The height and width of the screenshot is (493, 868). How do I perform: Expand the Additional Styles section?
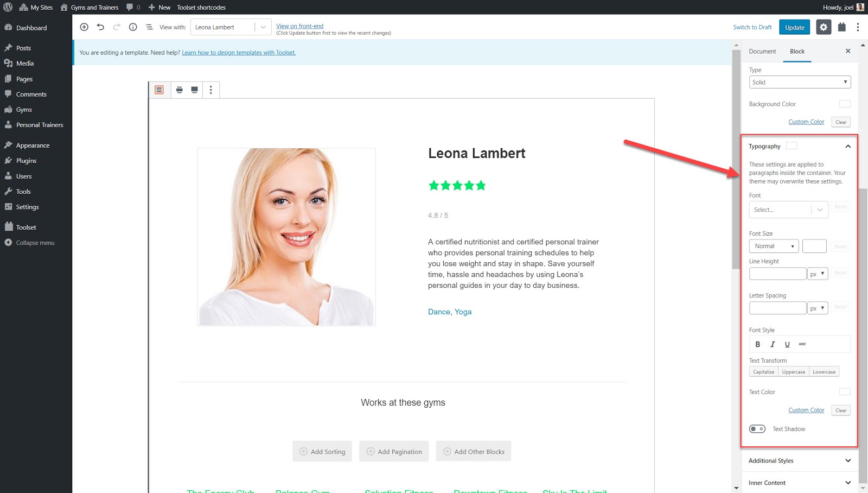point(799,461)
